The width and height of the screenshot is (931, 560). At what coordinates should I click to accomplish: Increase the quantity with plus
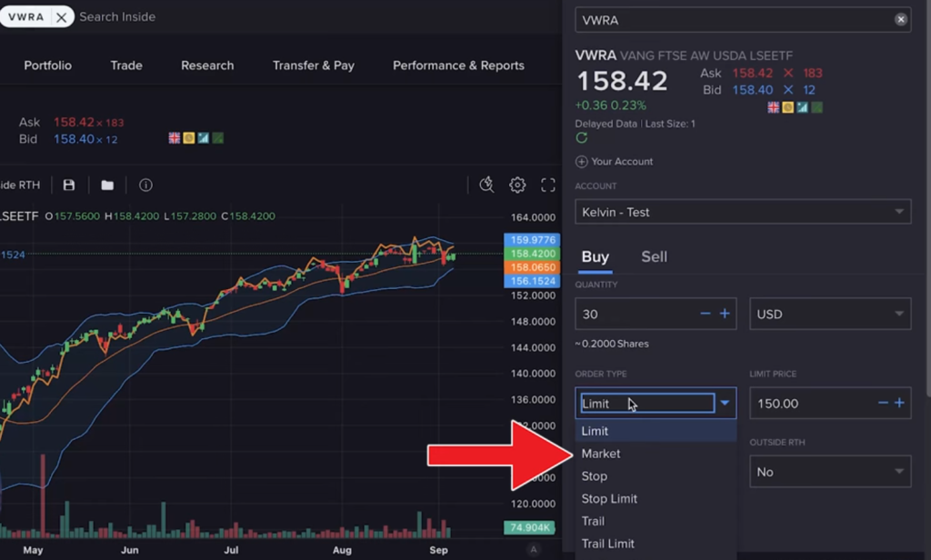pyautogui.click(x=725, y=314)
